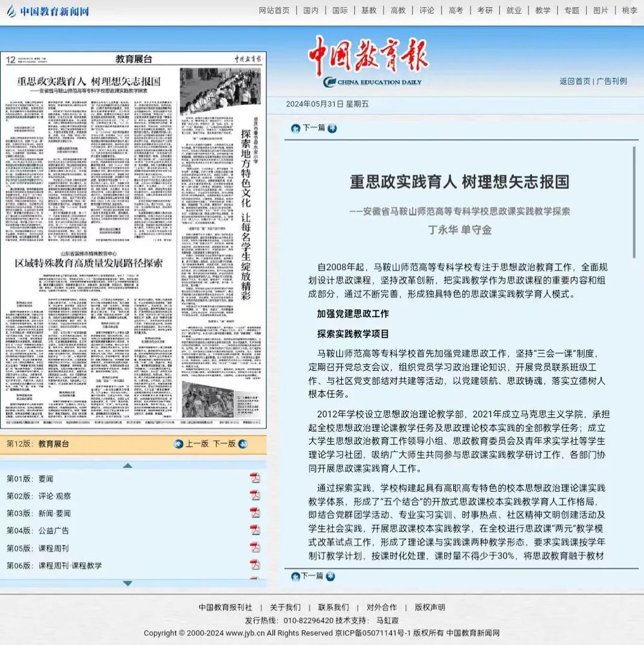Screen dimensions: 644x645
Task: Open the PDF icon for 第03版 新闻·要闻
Action: 255,513
